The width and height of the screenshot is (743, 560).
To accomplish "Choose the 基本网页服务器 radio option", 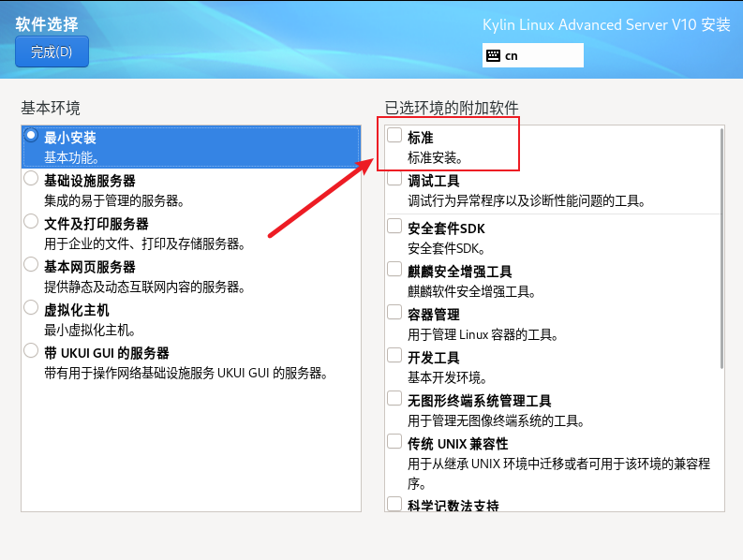I will click(x=31, y=264).
